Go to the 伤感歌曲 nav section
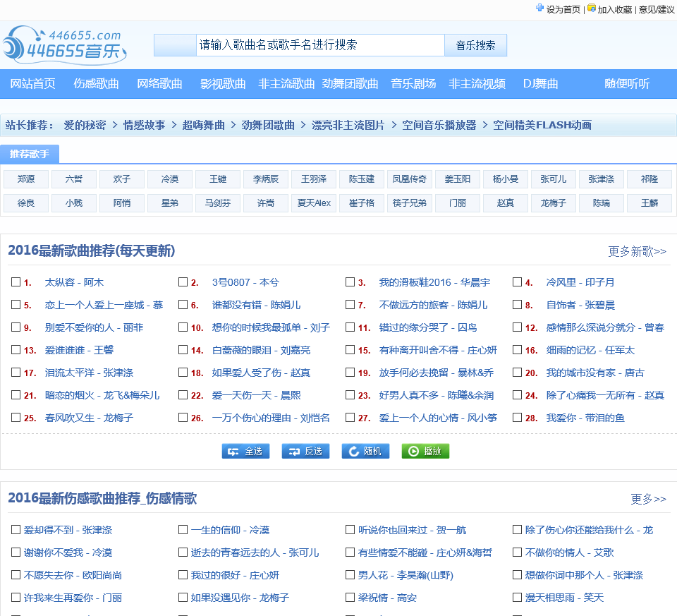 (97, 84)
